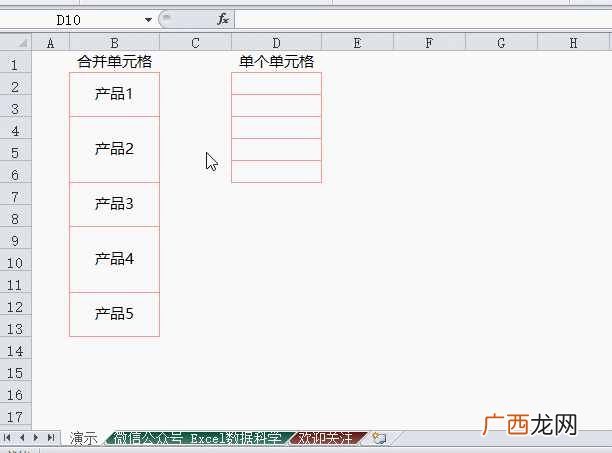Select merged cell 产品2

pos(114,149)
